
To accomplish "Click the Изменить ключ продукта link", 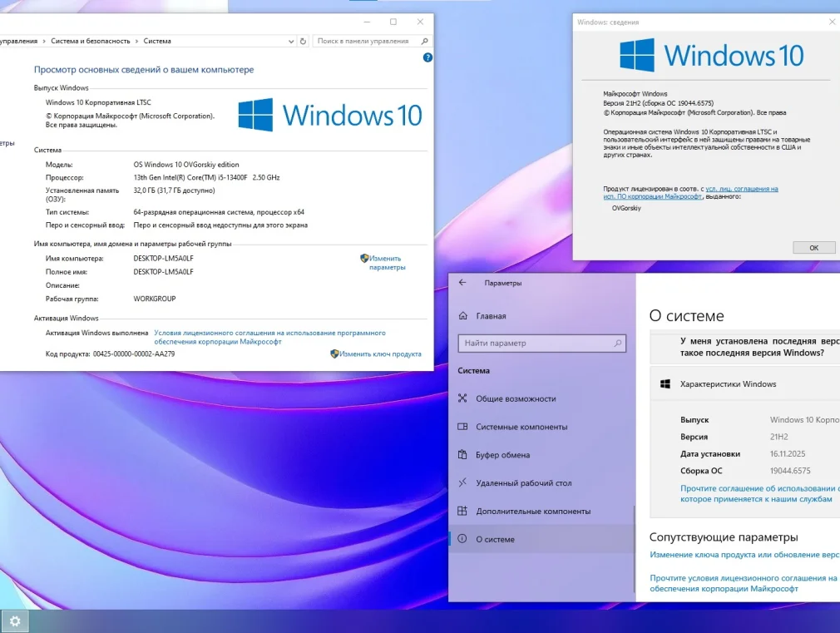I will point(380,354).
